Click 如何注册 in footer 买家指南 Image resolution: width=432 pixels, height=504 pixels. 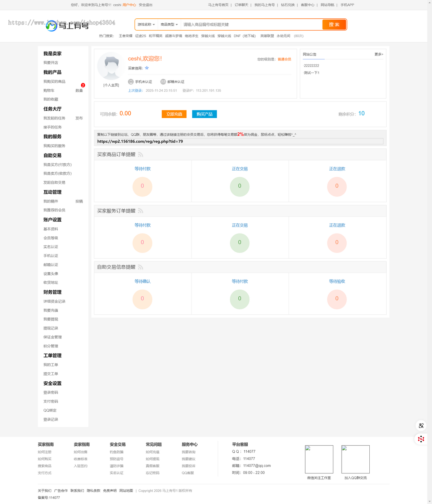[45, 452]
